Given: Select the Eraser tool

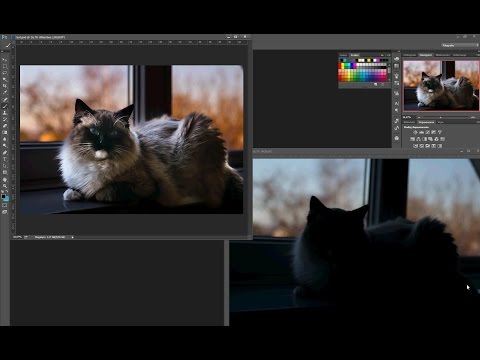Looking at the screenshot, I should coord(5,126).
